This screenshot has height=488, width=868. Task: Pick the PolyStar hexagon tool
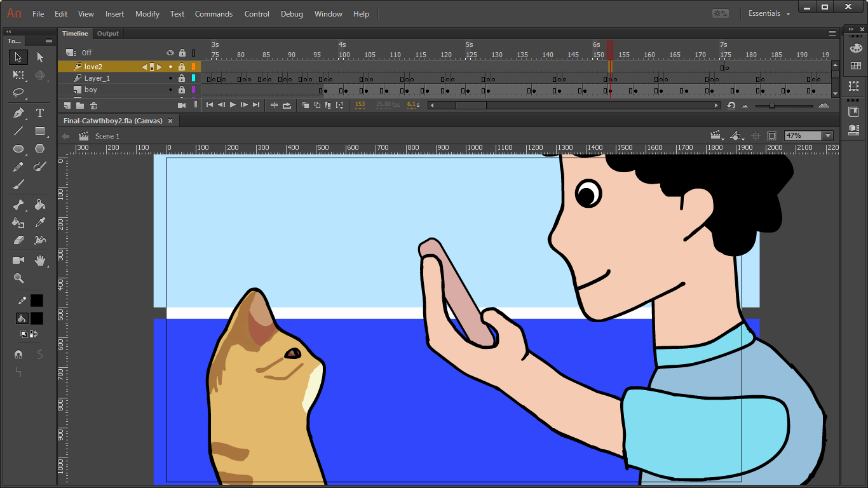[40, 149]
